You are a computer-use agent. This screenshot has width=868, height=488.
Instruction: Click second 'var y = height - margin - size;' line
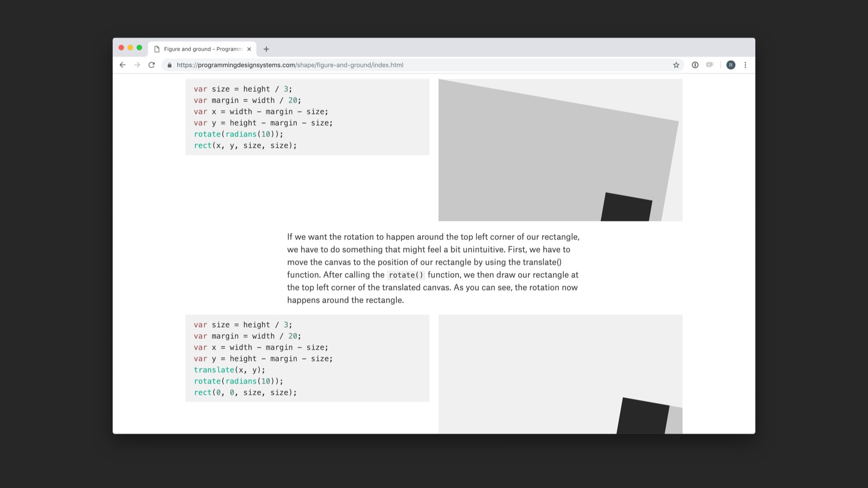coord(264,359)
